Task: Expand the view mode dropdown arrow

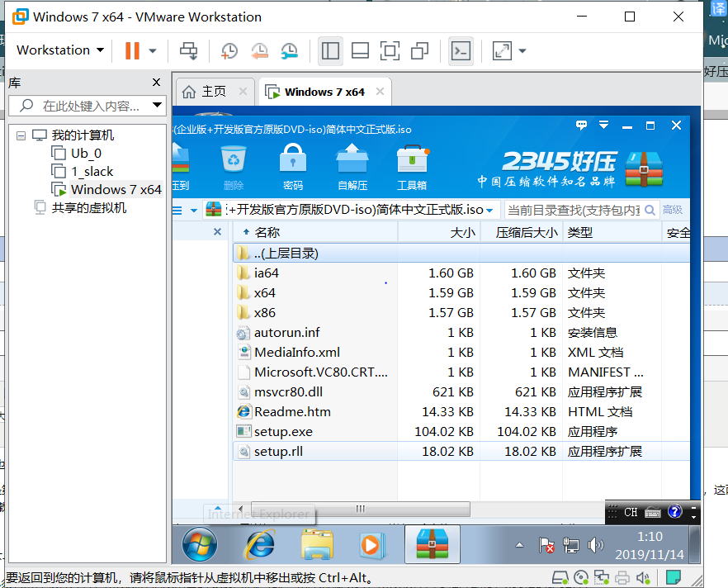Action: [194, 211]
